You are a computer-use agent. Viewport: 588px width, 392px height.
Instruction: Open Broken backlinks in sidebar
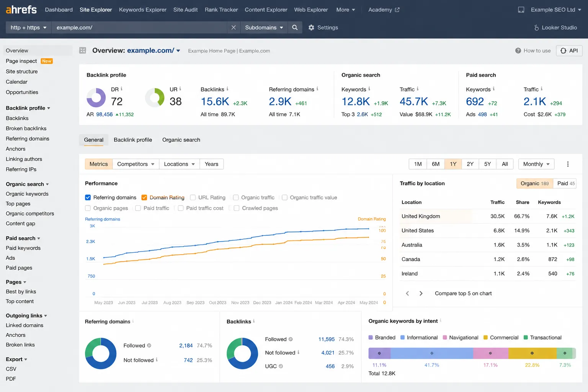pyautogui.click(x=26, y=129)
